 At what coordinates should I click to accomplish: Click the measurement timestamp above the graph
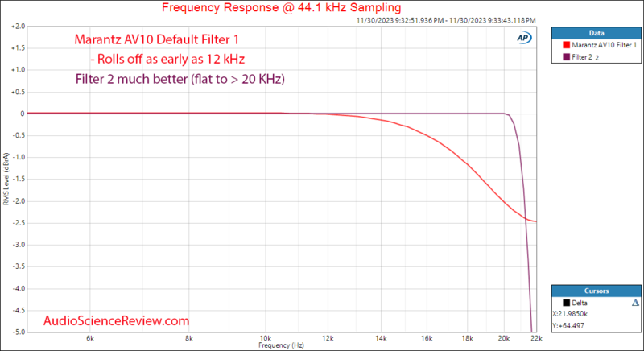[446, 20]
